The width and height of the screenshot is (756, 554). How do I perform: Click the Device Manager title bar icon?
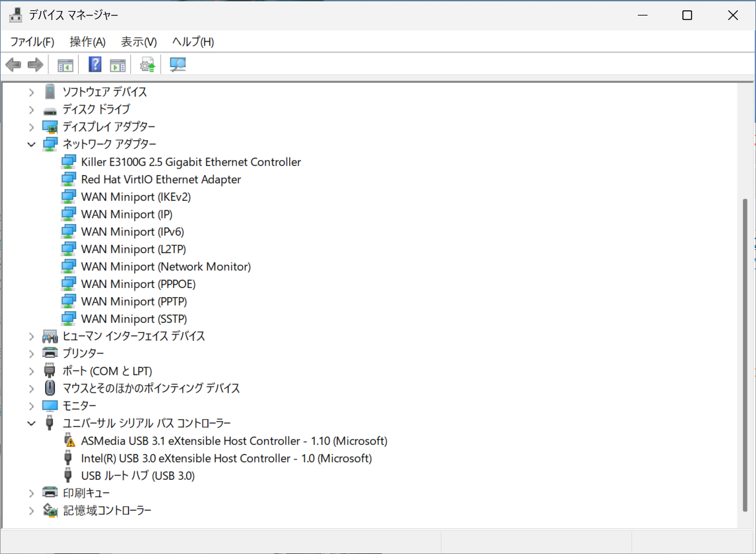tap(15, 15)
